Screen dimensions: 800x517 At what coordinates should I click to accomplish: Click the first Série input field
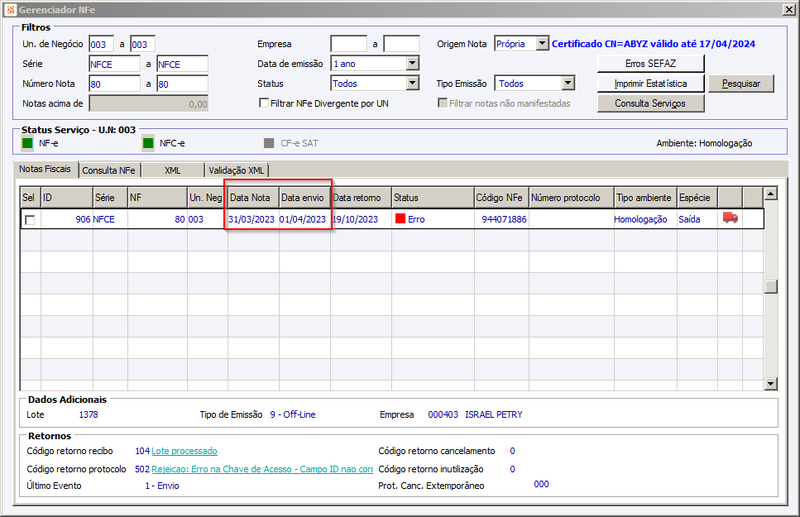click(114, 64)
